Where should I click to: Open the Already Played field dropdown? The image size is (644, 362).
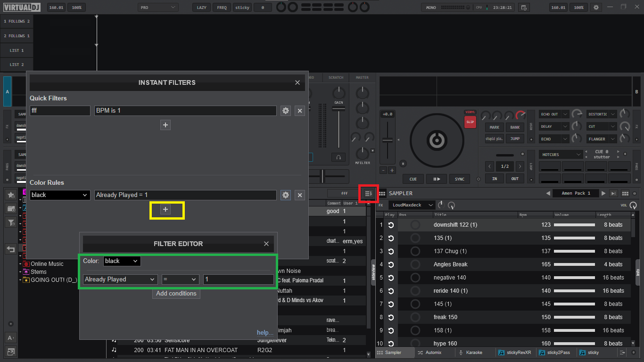tap(120, 280)
